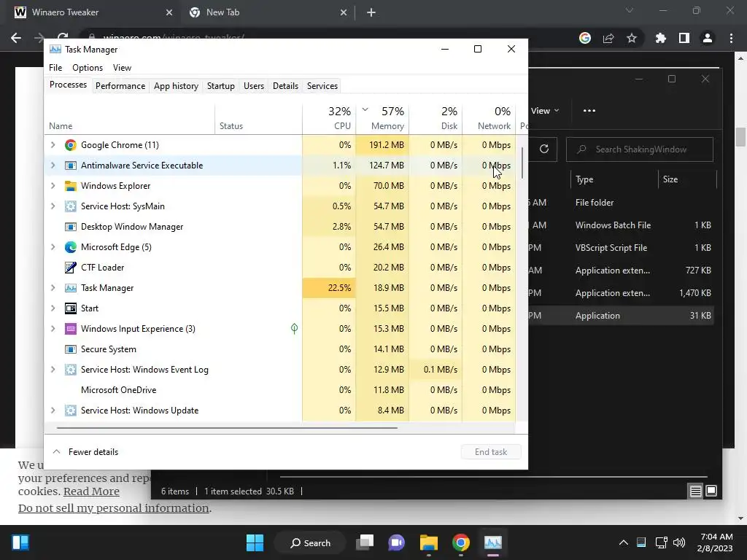Switch to the Users tab

tap(253, 86)
